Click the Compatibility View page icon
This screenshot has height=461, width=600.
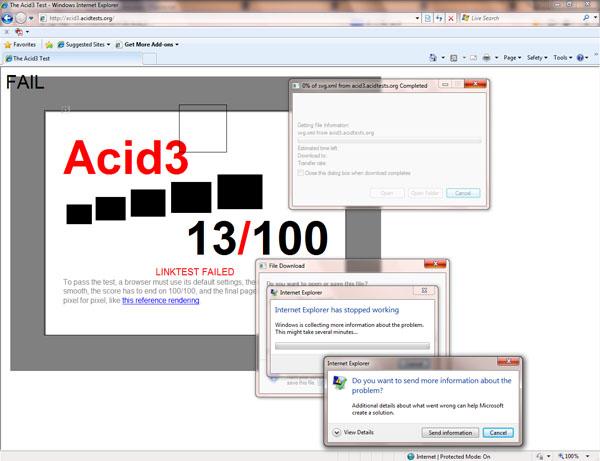pyautogui.click(x=427, y=18)
